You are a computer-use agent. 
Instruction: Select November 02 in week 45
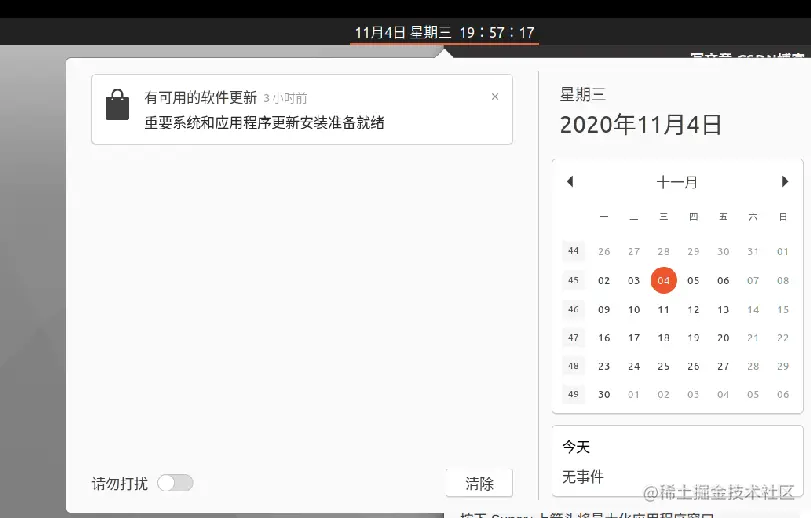coord(604,280)
